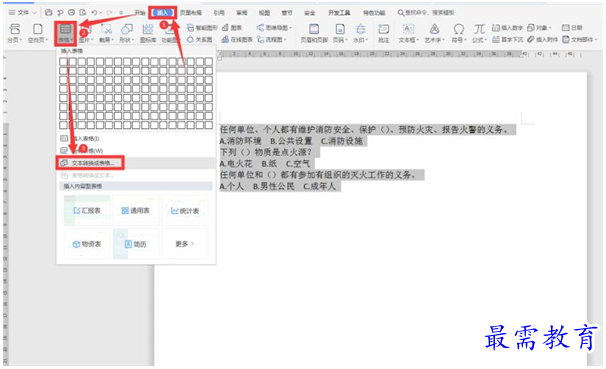Switch to the 页面布局 tab
This screenshot has height=369, width=606.
pyautogui.click(x=191, y=13)
